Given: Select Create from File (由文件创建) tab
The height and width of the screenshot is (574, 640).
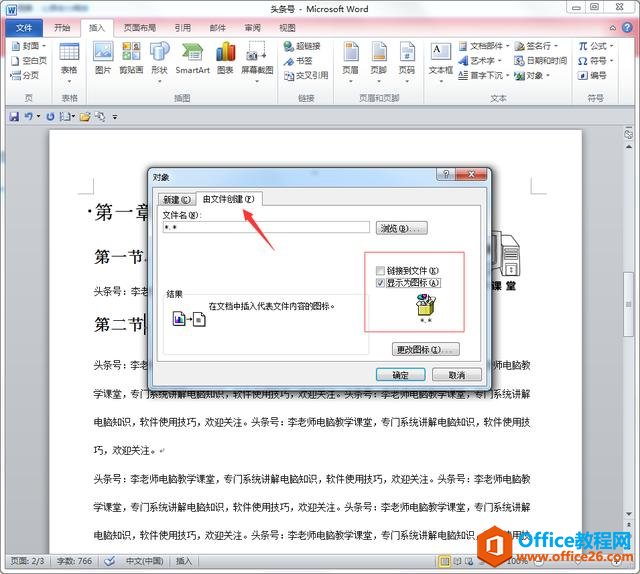Looking at the screenshot, I should coord(229,199).
